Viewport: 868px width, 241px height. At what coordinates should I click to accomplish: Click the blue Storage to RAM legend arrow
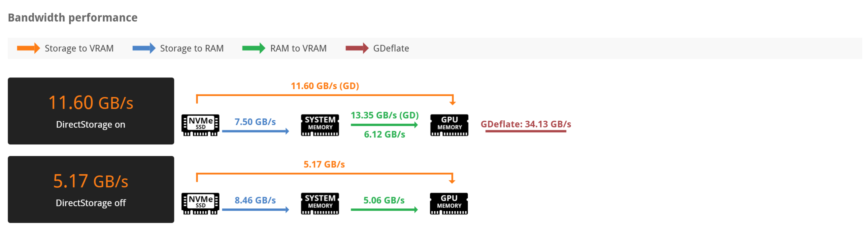(x=144, y=48)
